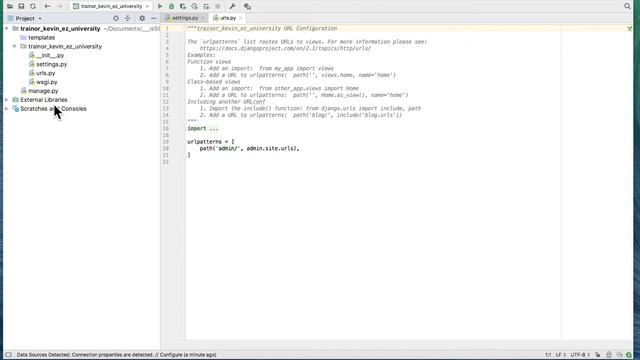Click the Synchronize refresh icon
The image size is (640, 360).
tap(33, 7)
